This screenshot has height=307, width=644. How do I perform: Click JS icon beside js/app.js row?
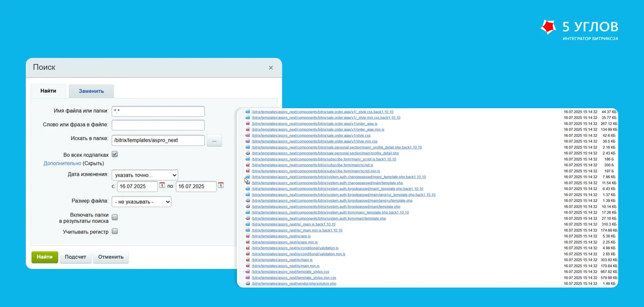[x=247, y=236]
